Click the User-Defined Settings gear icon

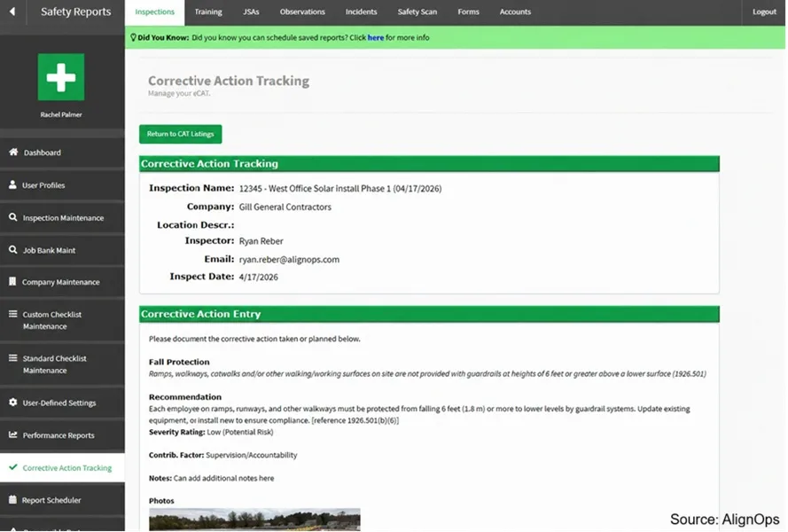coord(13,403)
